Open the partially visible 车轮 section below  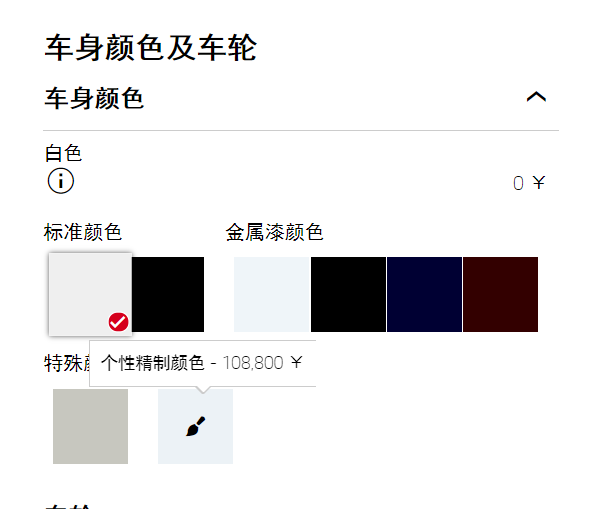[x=67, y=507]
